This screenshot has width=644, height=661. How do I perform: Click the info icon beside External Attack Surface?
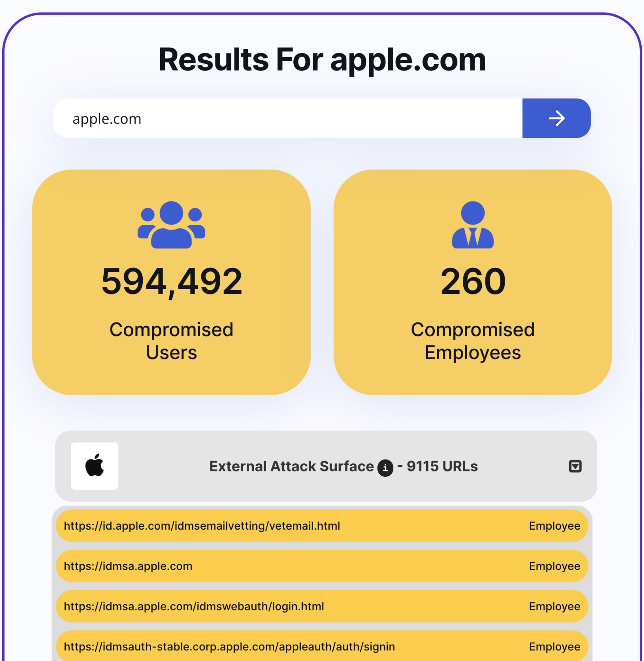tap(385, 468)
